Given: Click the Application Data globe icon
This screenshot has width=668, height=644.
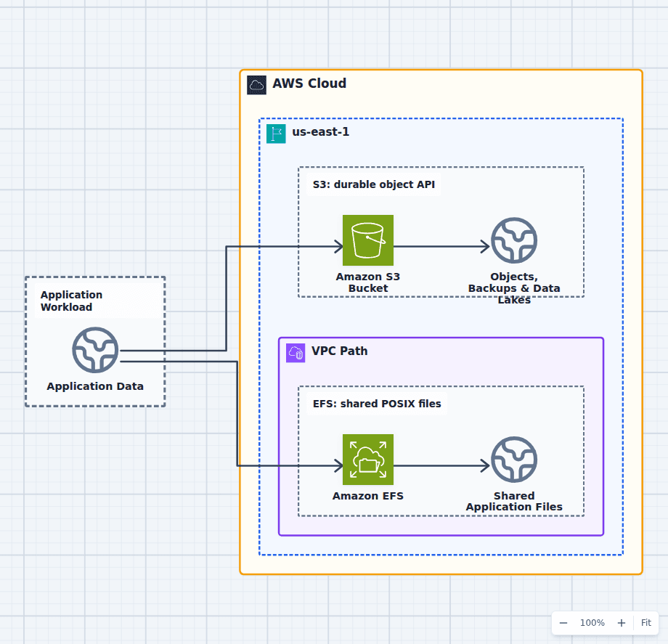Looking at the screenshot, I should (x=95, y=350).
